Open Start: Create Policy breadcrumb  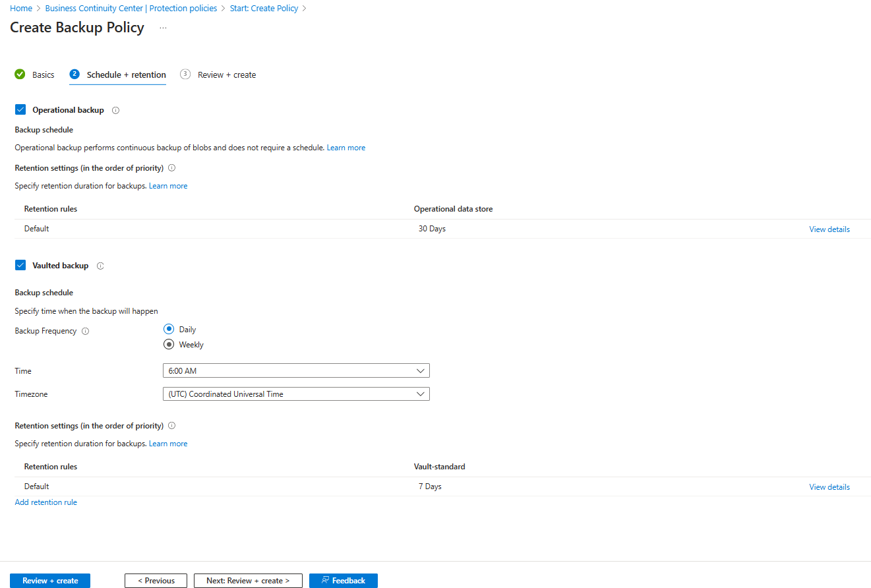(264, 9)
